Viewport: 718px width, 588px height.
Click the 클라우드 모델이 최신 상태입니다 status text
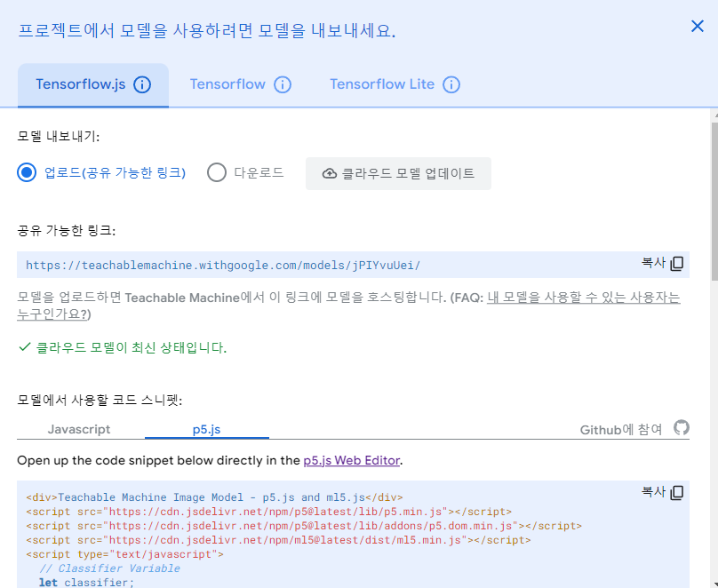[x=131, y=348]
